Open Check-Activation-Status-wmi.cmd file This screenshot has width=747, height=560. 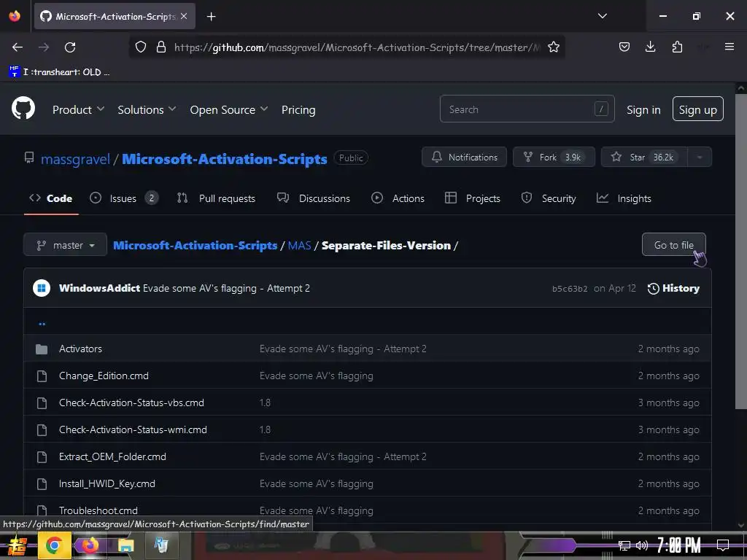coord(133,429)
